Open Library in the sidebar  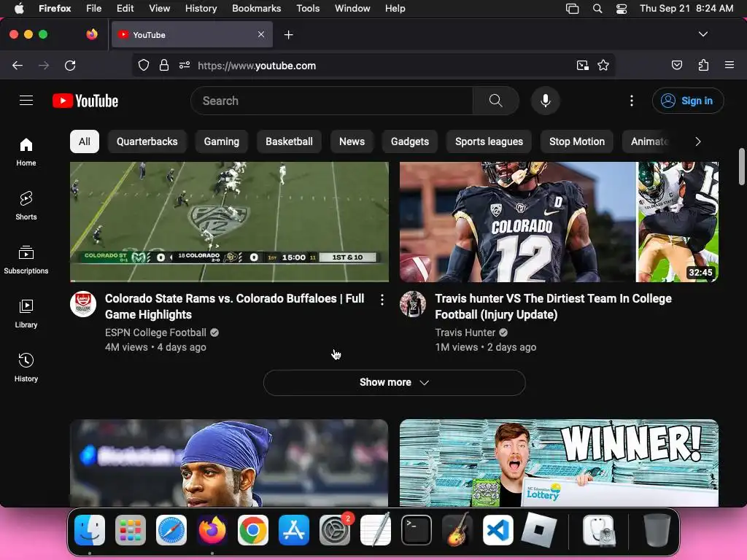point(26,314)
